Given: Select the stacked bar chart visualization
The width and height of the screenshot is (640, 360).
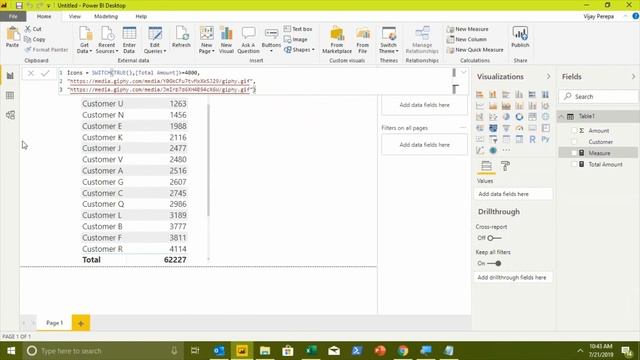Looking at the screenshot, I should point(480,95).
